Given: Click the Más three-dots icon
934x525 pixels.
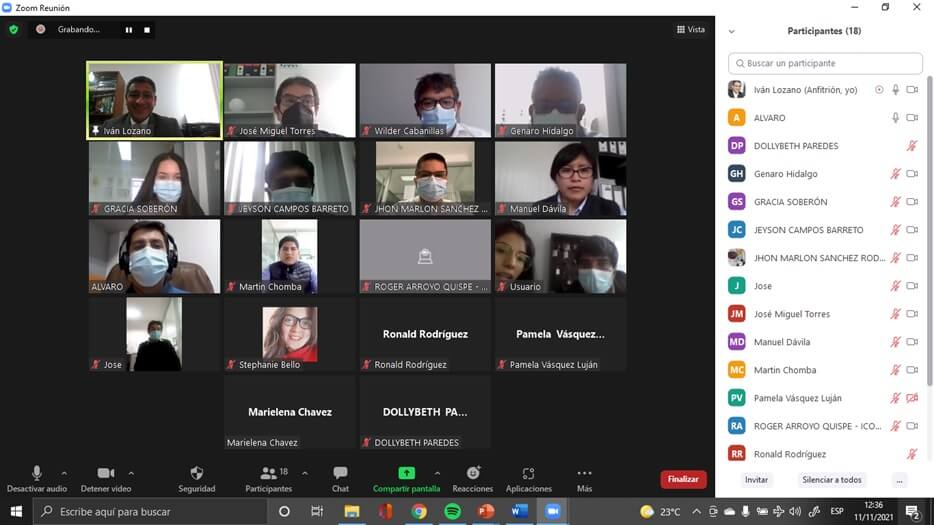Looking at the screenshot, I should 584,473.
